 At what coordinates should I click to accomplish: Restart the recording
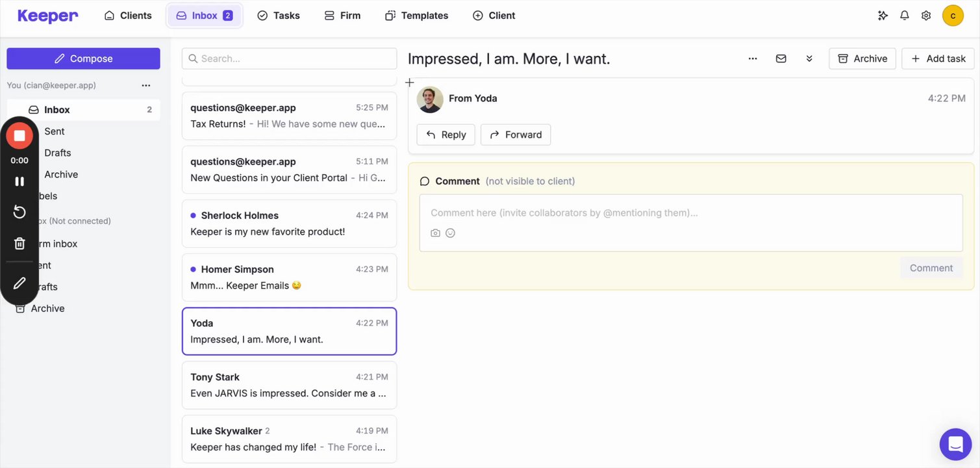click(19, 212)
